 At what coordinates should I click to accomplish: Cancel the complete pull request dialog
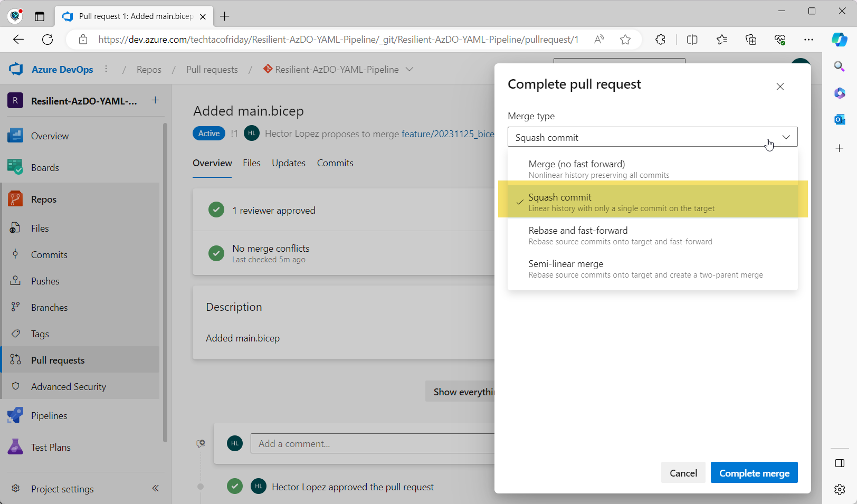coord(683,473)
